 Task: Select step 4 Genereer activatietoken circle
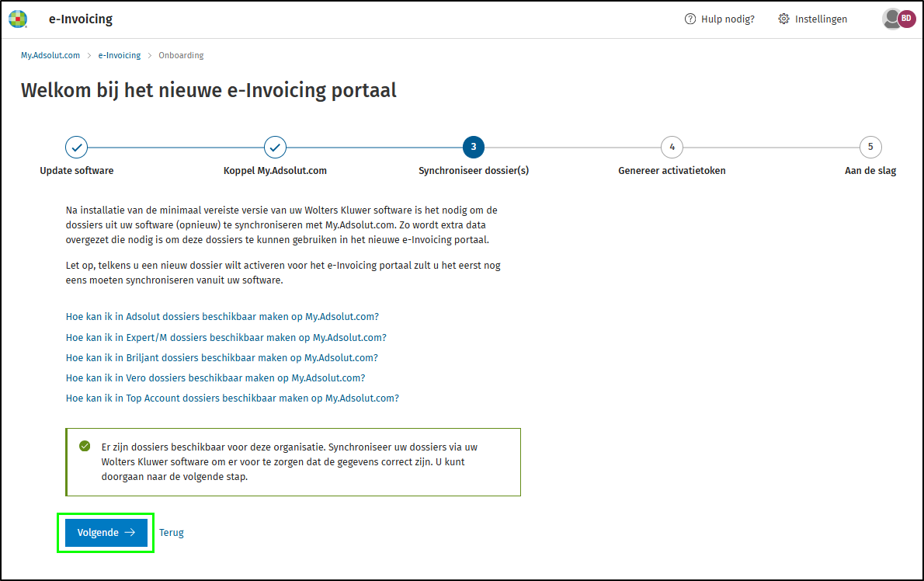pyautogui.click(x=672, y=146)
